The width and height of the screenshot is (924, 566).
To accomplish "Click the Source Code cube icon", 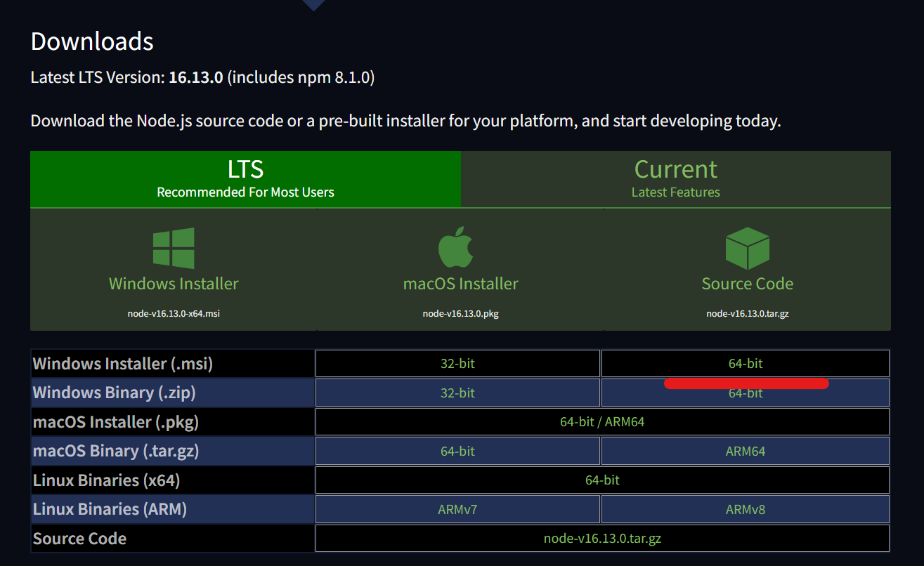I will (747, 248).
